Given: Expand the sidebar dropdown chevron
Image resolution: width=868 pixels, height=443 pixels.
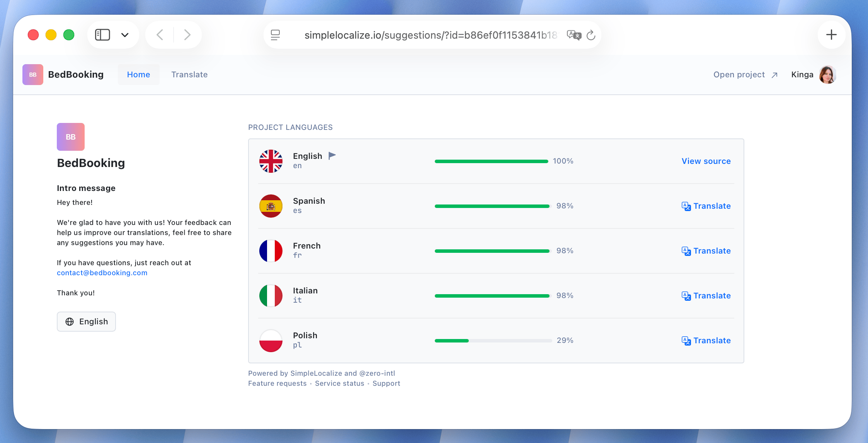Looking at the screenshot, I should point(125,35).
